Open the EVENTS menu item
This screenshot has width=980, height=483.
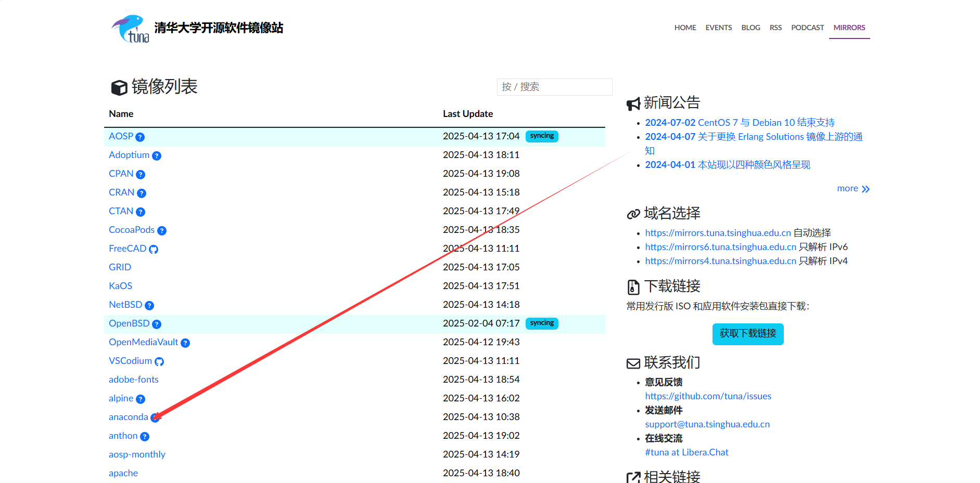tap(719, 28)
